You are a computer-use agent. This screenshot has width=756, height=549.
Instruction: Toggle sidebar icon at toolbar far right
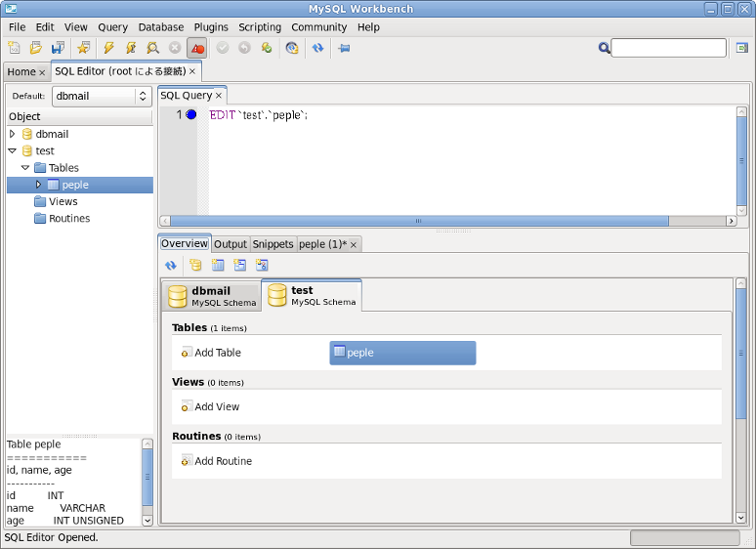[x=742, y=48]
